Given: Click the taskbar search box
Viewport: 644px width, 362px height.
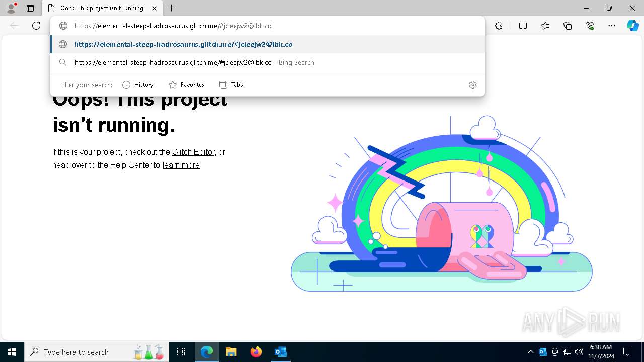Looking at the screenshot, I should coord(97,352).
